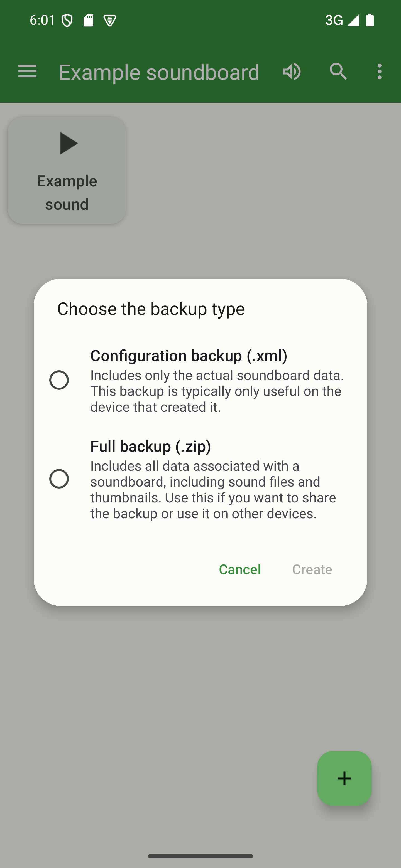Tap the volume speaker icon
The height and width of the screenshot is (868, 401).
tap(292, 71)
